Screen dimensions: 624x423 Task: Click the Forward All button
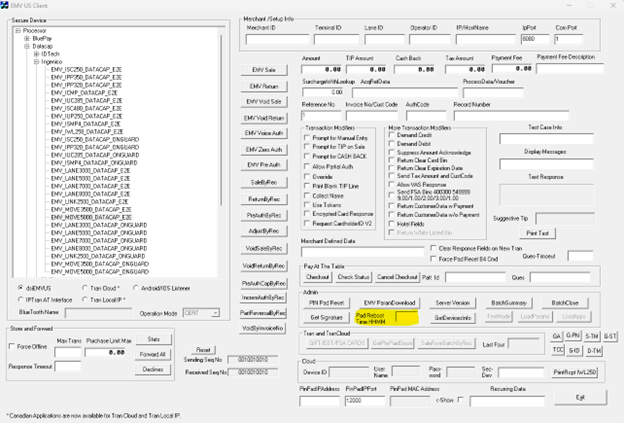(154, 354)
